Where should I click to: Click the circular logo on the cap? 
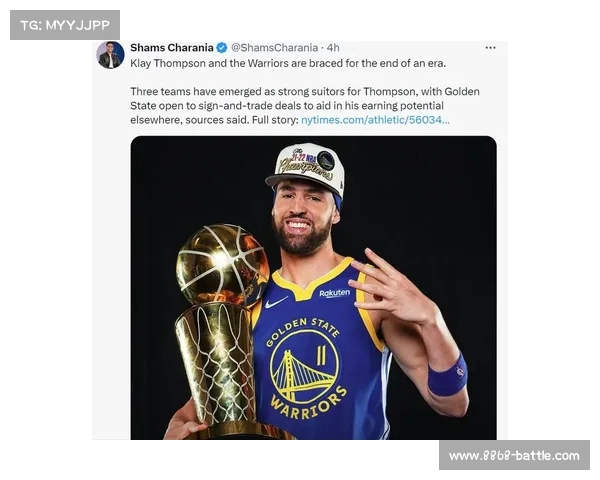tap(326, 160)
